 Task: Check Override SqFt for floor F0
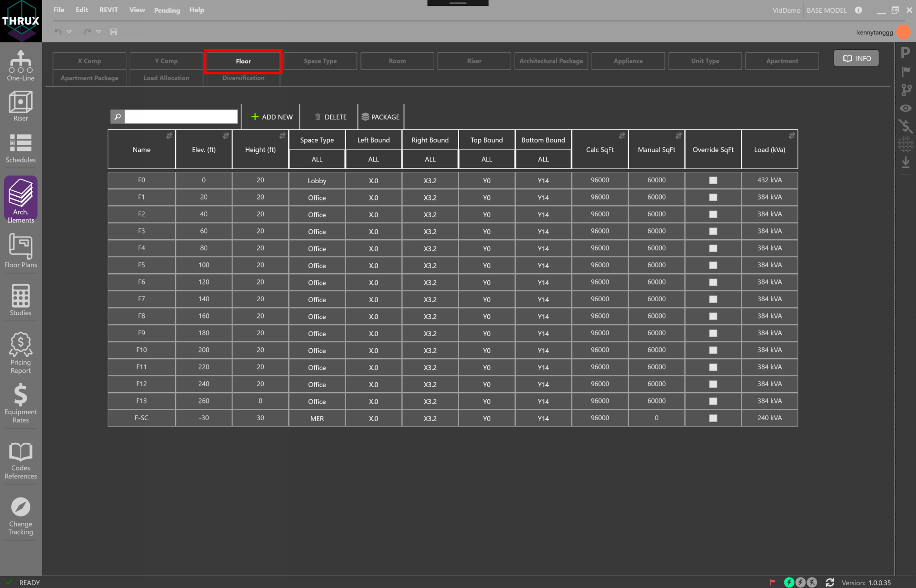713,180
